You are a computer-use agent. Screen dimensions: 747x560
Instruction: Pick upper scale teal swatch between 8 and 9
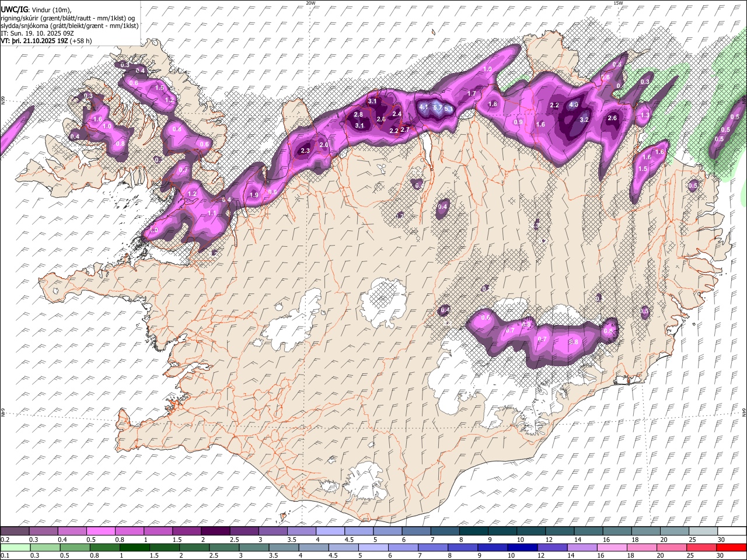[x=473, y=531]
